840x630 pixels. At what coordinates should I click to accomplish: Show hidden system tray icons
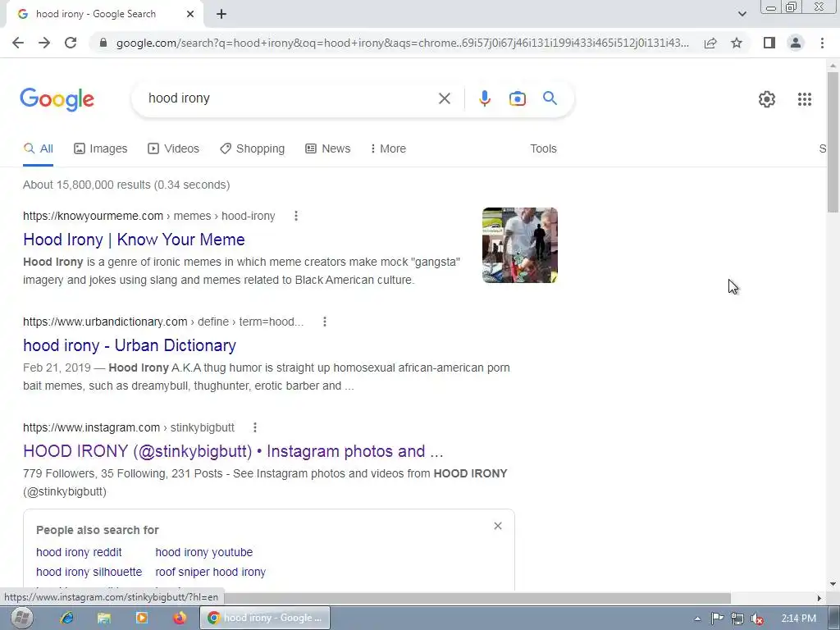tap(697, 619)
